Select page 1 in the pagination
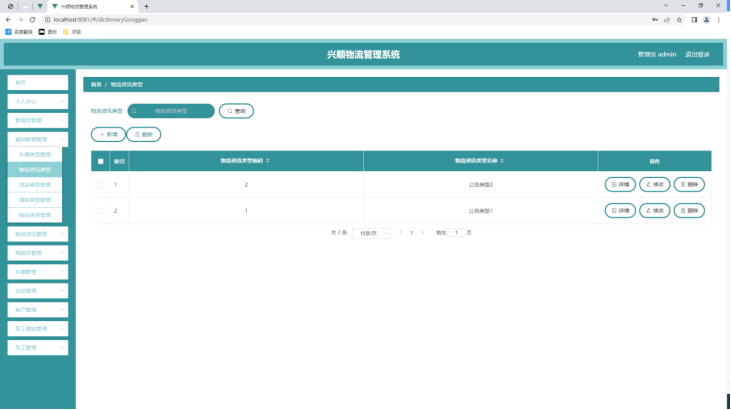 [x=412, y=233]
